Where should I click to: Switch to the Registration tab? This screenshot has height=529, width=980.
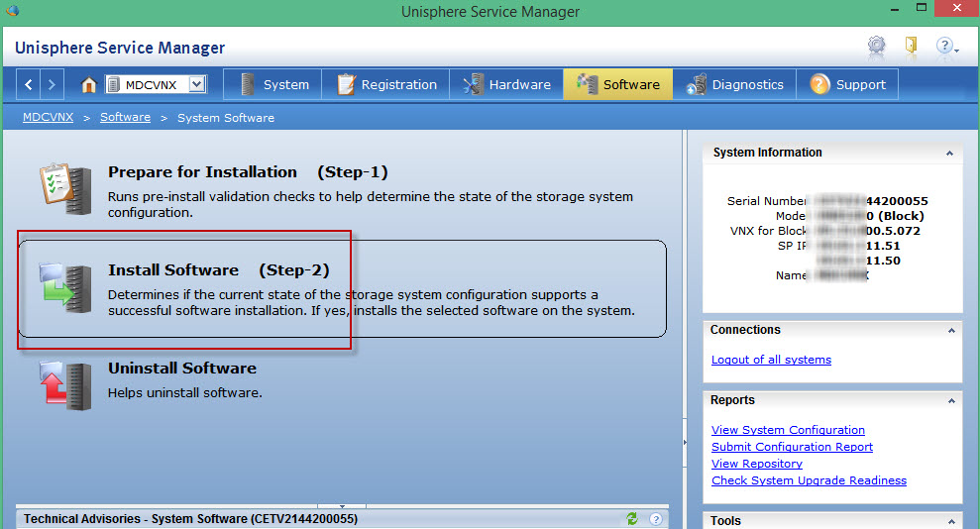point(385,84)
